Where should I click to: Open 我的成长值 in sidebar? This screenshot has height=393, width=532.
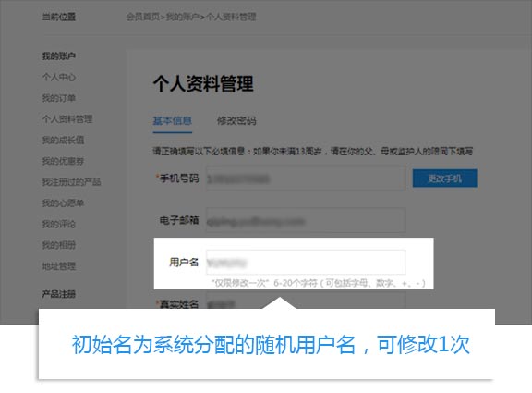63,140
